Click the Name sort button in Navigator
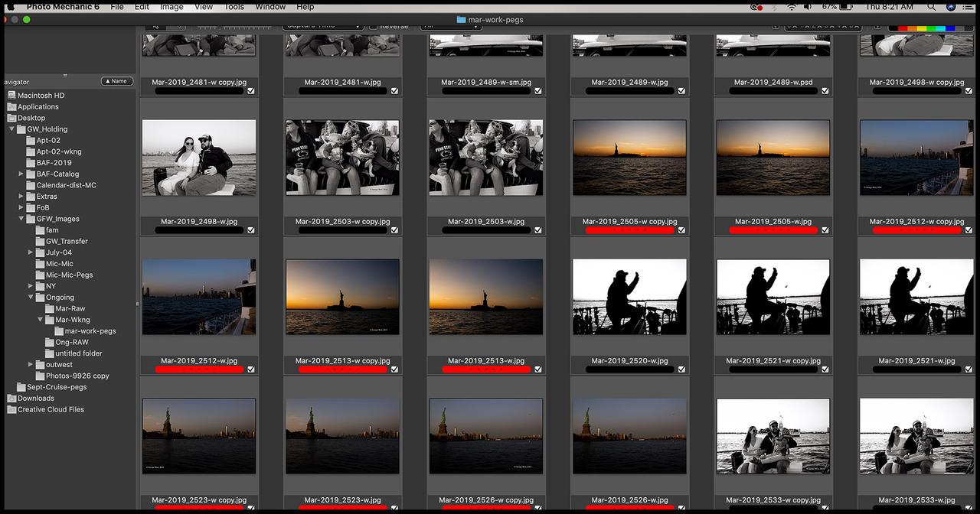Viewport: 980px width, 514px height. coord(116,81)
